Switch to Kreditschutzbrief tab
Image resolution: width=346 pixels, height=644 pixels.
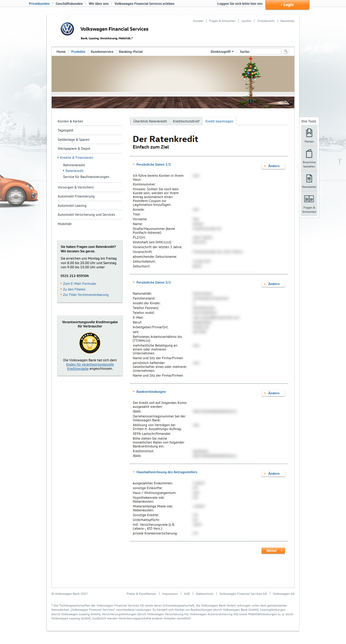coord(186,121)
